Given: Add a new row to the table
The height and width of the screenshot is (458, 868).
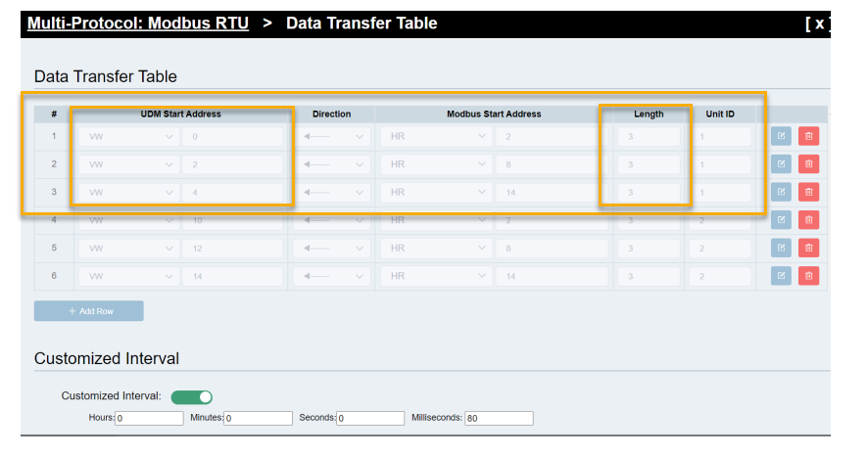Looking at the screenshot, I should pyautogui.click(x=88, y=311).
